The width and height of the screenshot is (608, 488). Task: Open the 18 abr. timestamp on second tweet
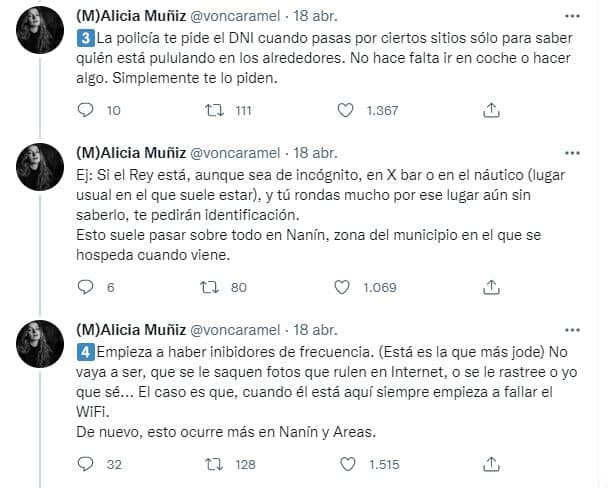(315, 153)
